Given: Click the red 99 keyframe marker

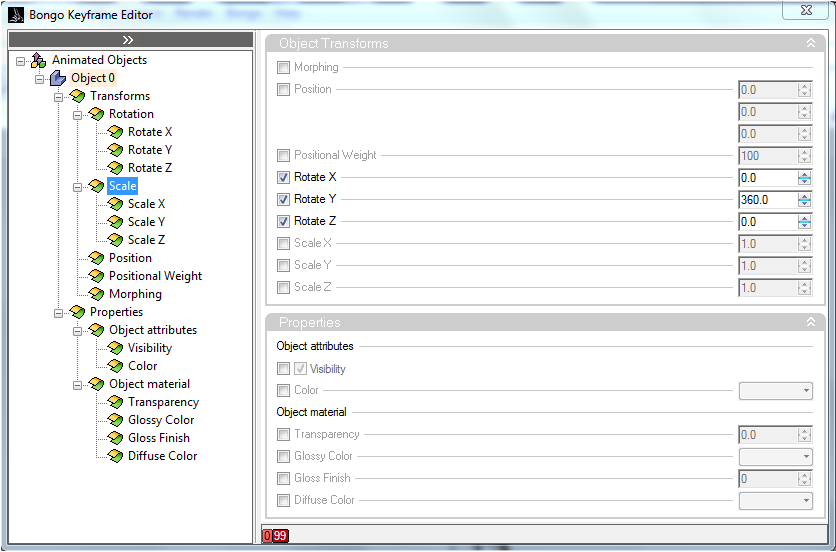Looking at the screenshot, I should click(280, 535).
